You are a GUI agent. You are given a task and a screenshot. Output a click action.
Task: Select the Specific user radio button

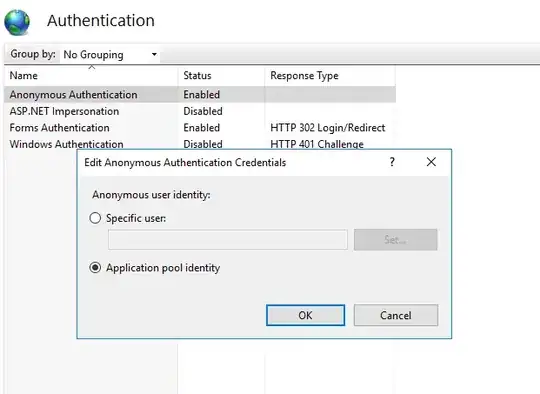(95, 218)
